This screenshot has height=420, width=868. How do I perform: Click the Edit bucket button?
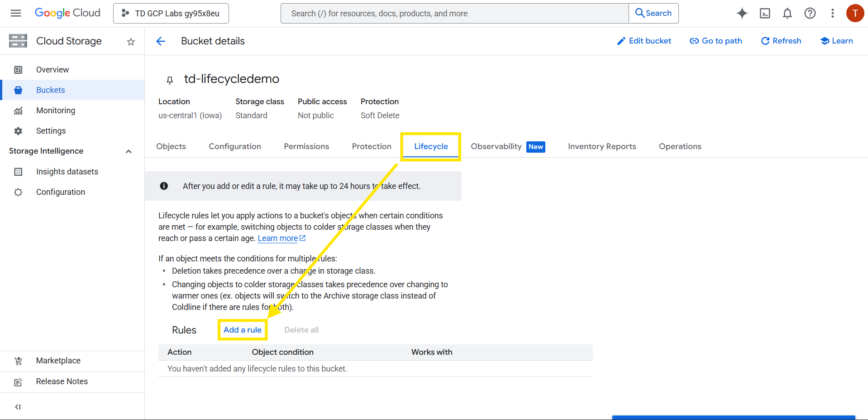point(644,41)
